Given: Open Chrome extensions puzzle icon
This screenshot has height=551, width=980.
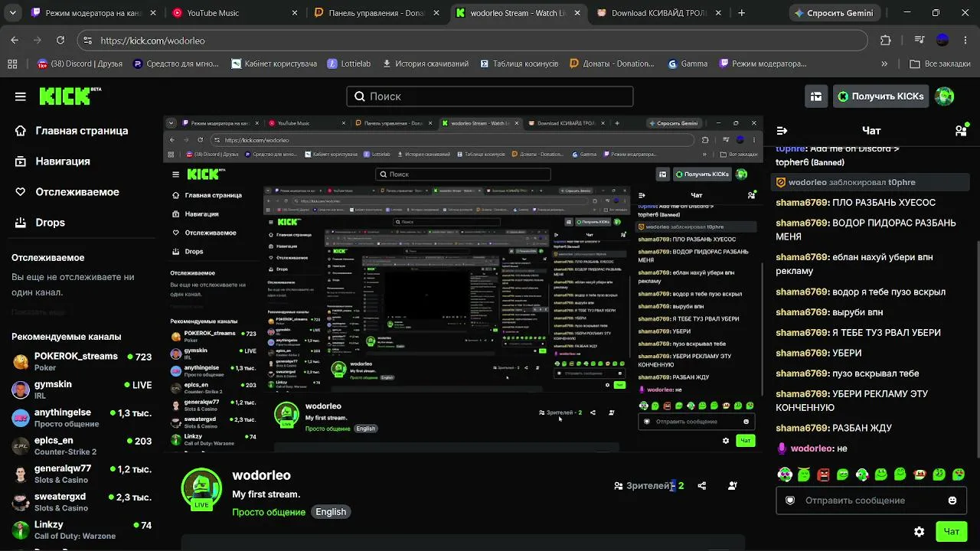Looking at the screenshot, I should (886, 41).
